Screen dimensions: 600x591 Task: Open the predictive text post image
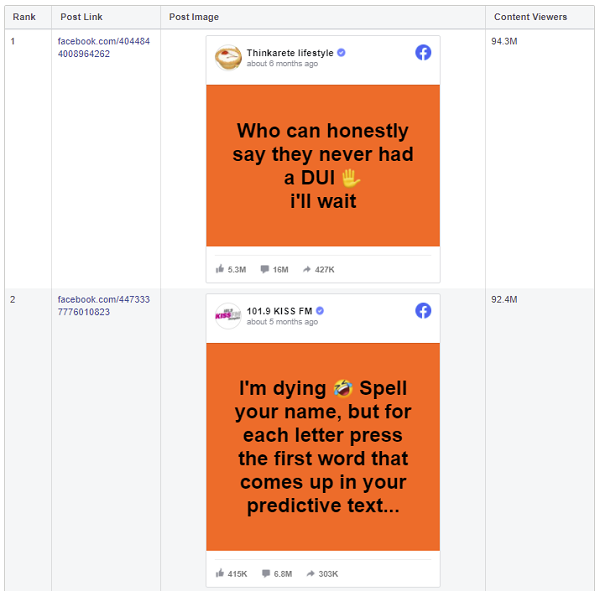pyautogui.click(x=323, y=447)
